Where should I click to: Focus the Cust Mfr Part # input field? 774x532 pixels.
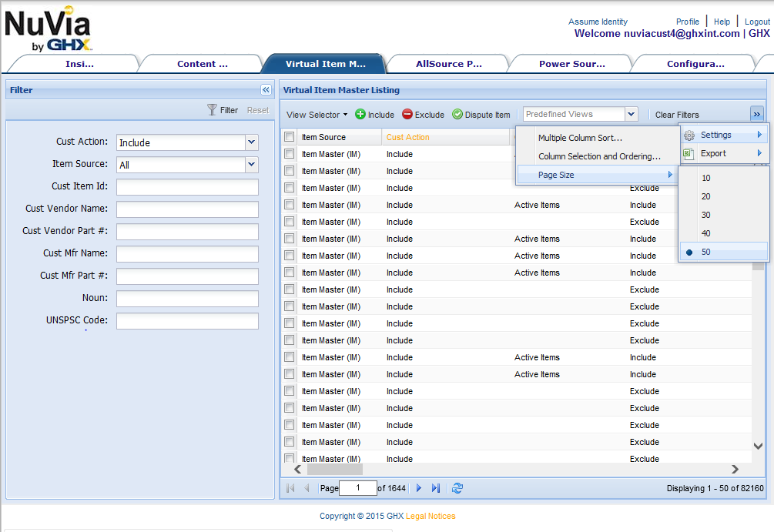187,276
